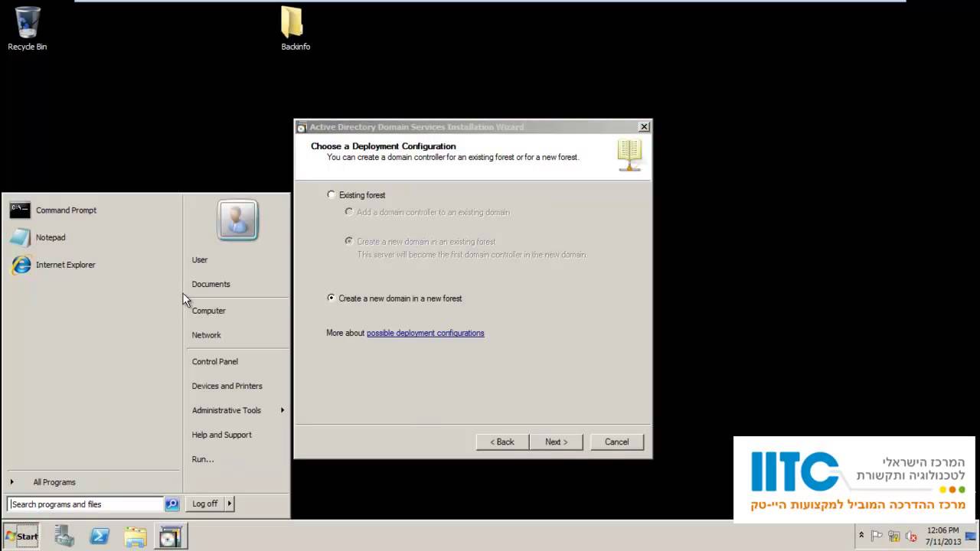Open Devices and Printers

(x=227, y=386)
